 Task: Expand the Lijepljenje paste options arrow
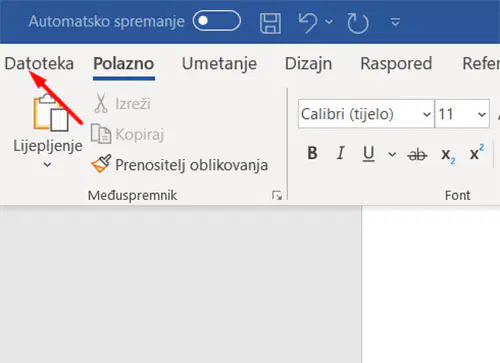(48, 164)
